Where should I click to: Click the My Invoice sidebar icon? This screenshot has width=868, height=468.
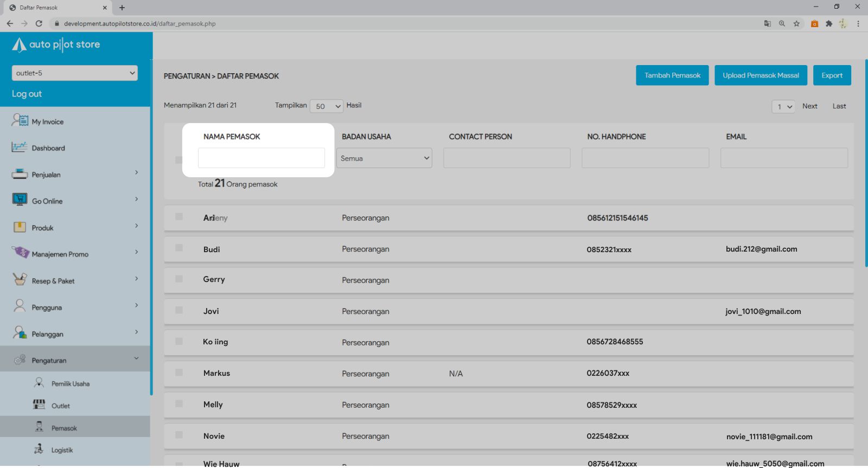coord(20,120)
